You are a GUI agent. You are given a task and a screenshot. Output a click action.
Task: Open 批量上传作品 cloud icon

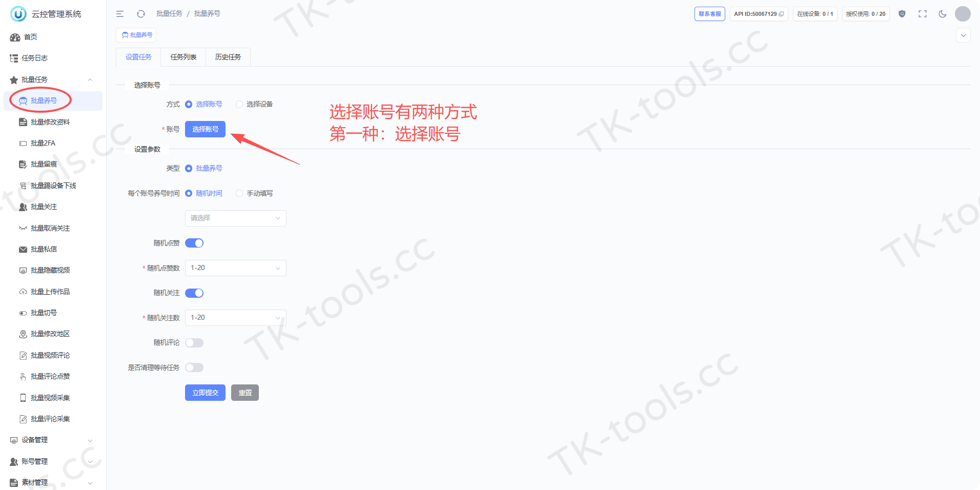click(23, 292)
